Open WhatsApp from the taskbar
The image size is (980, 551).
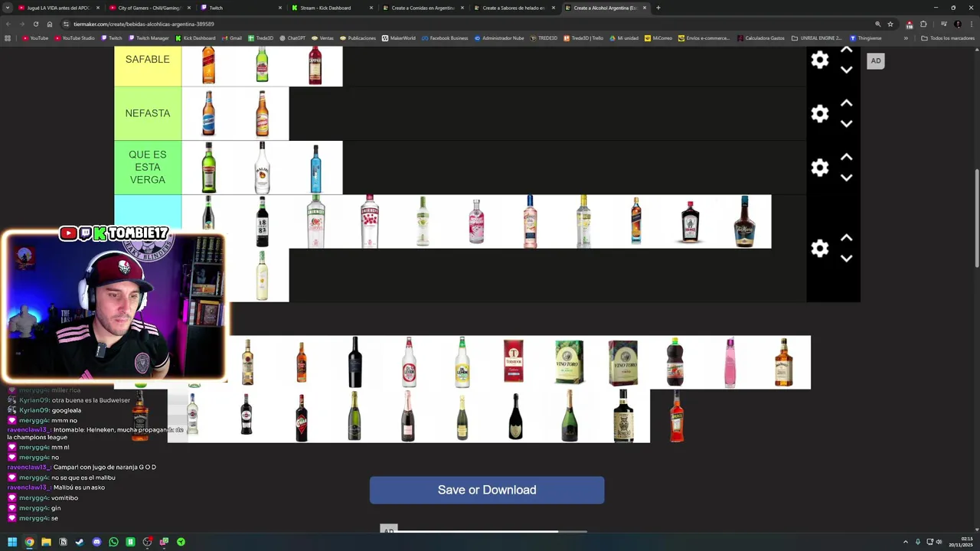[113, 542]
